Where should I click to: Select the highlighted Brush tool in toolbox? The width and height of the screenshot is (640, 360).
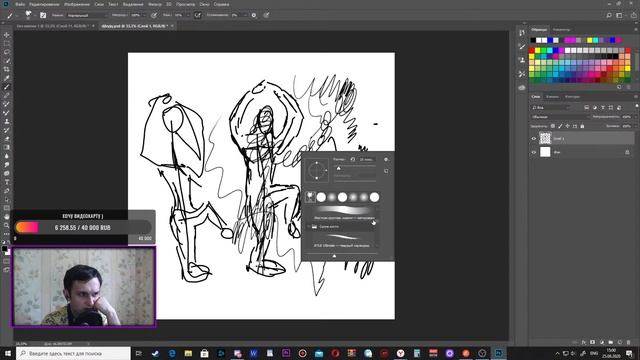click(7, 87)
